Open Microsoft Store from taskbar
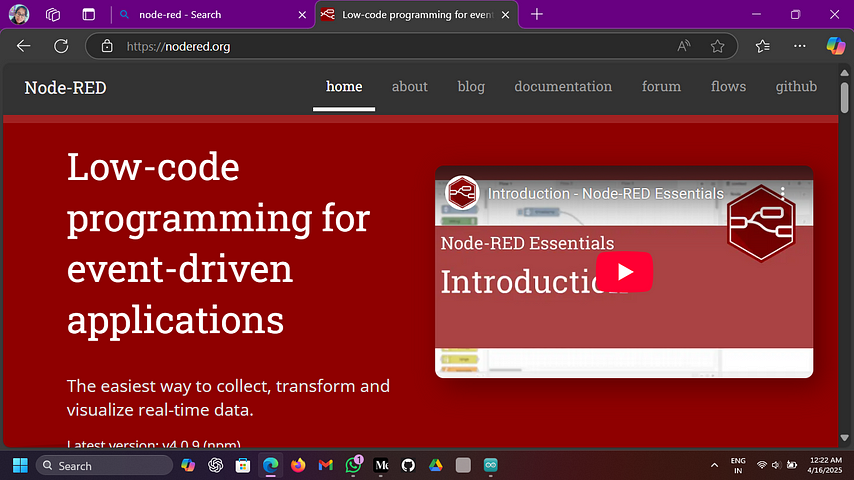The width and height of the screenshot is (854, 480). click(243, 465)
